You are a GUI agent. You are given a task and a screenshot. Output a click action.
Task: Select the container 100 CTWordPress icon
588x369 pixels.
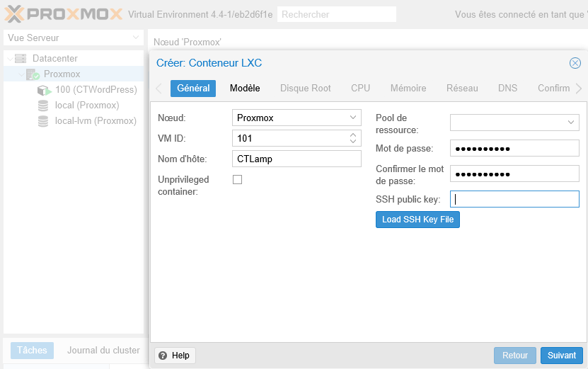[x=44, y=90]
